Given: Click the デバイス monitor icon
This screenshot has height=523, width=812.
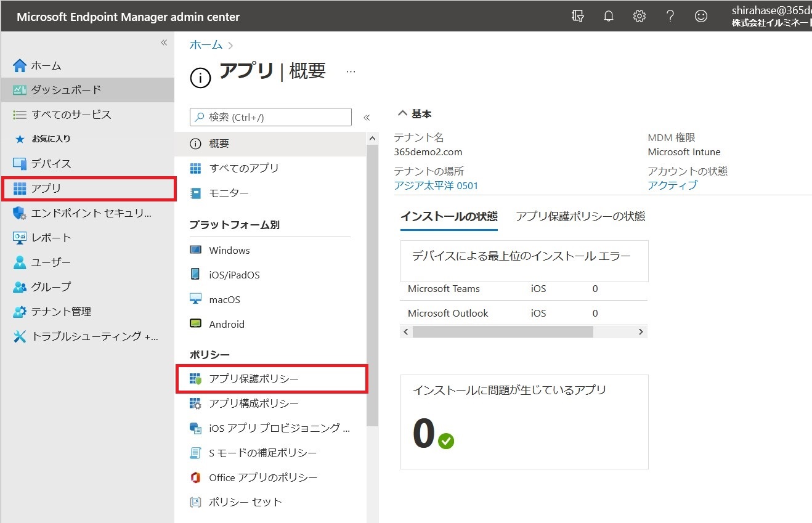Looking at the screenshot, I should [x=20, y=164].
